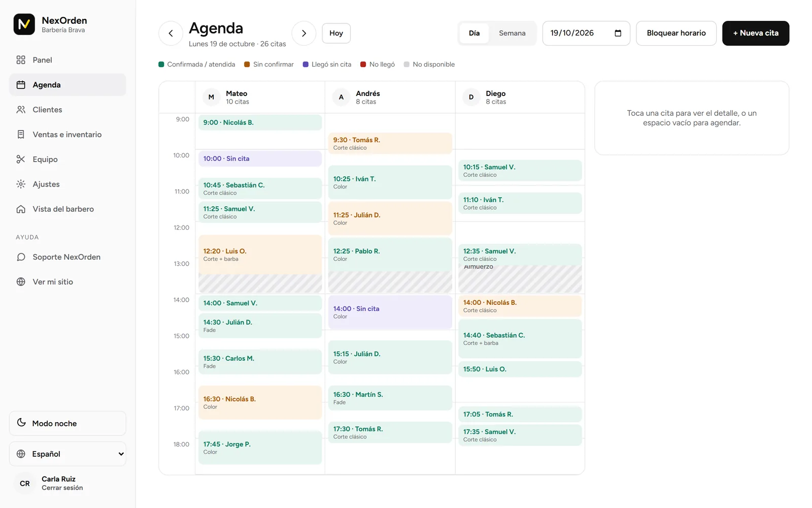Open Panel via its grid icon

point(21,60)
